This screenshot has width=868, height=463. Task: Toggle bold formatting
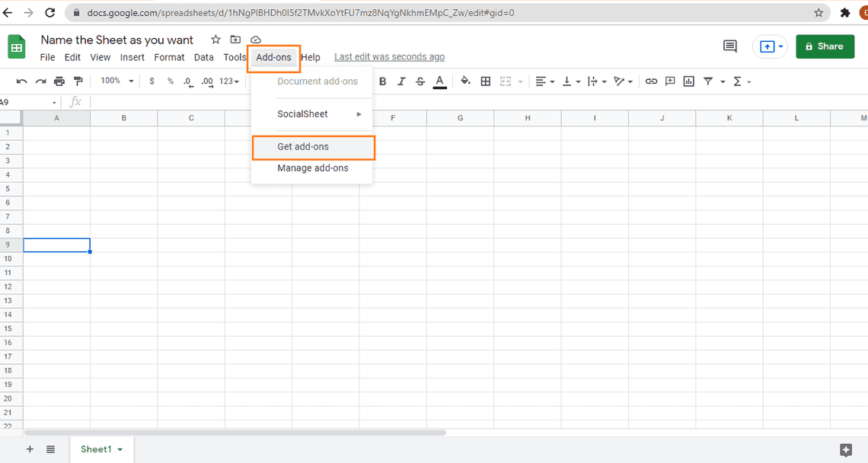383,81
